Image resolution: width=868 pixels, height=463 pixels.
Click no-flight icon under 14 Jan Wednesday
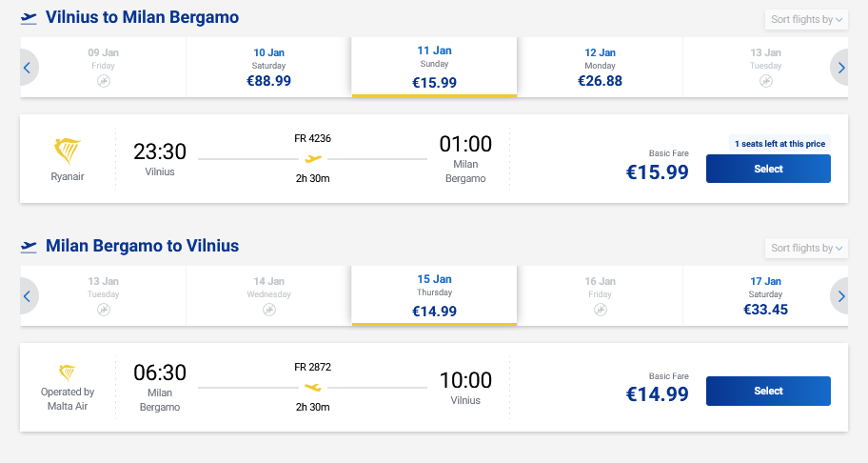[268, 311]
